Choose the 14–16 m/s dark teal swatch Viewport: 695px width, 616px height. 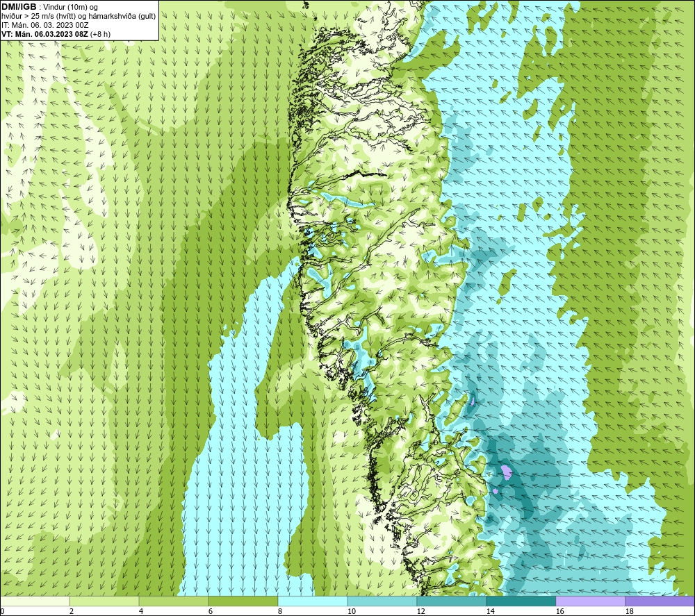521,601
